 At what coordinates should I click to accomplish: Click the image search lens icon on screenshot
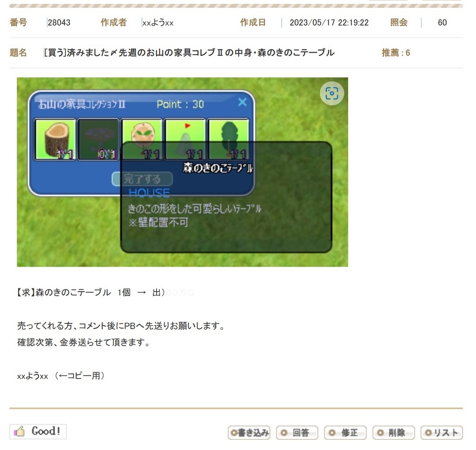click(332, 93)
